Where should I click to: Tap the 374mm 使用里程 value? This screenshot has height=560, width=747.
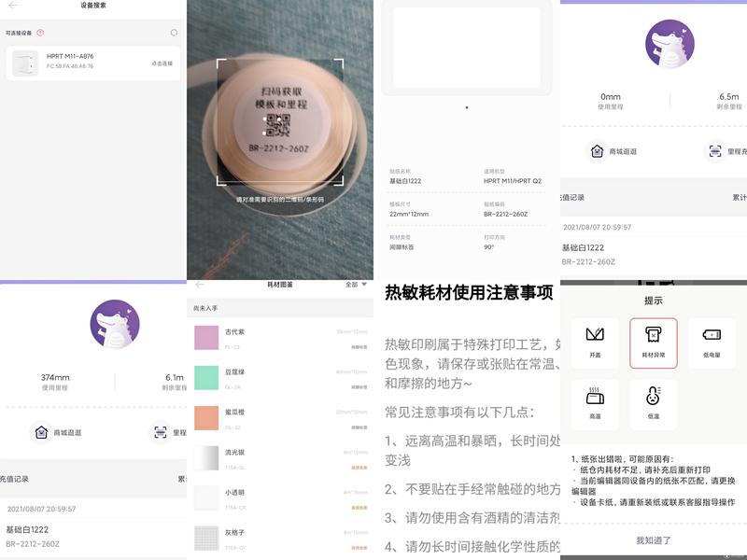pos(55,377)
